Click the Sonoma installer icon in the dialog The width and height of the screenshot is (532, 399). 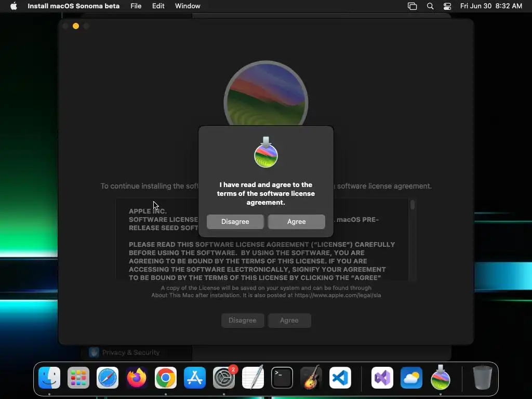266,152
